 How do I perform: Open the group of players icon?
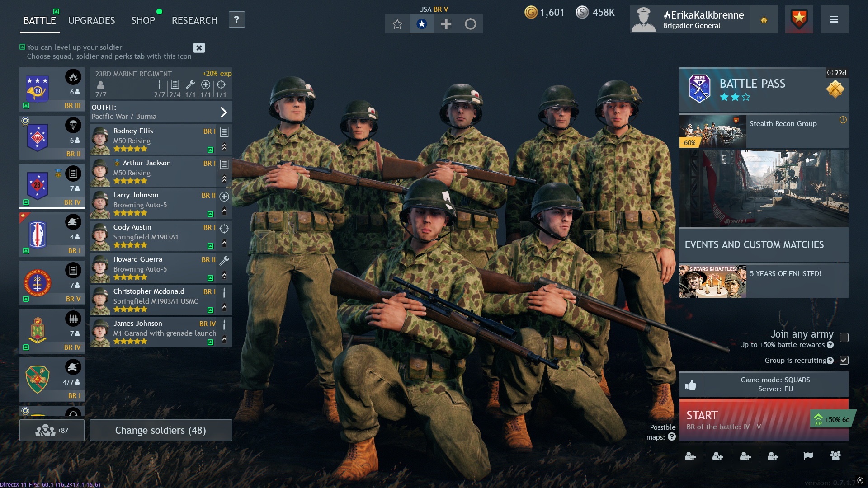(835, 456)
